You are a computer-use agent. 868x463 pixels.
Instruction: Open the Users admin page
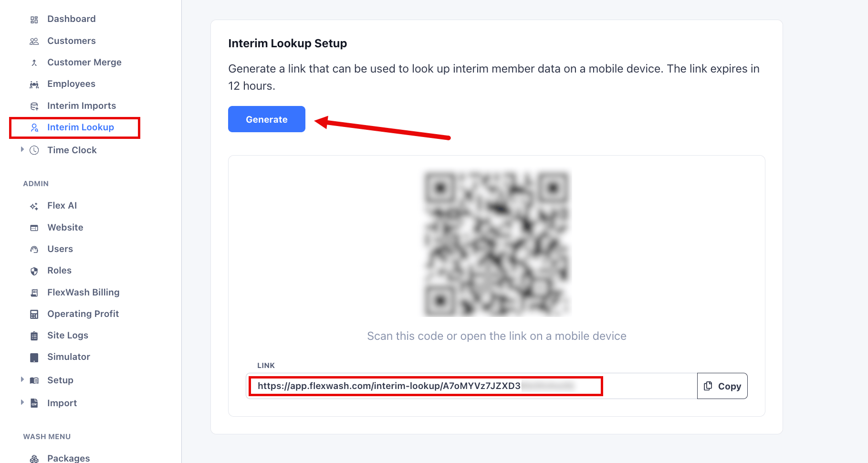(60, 249)
